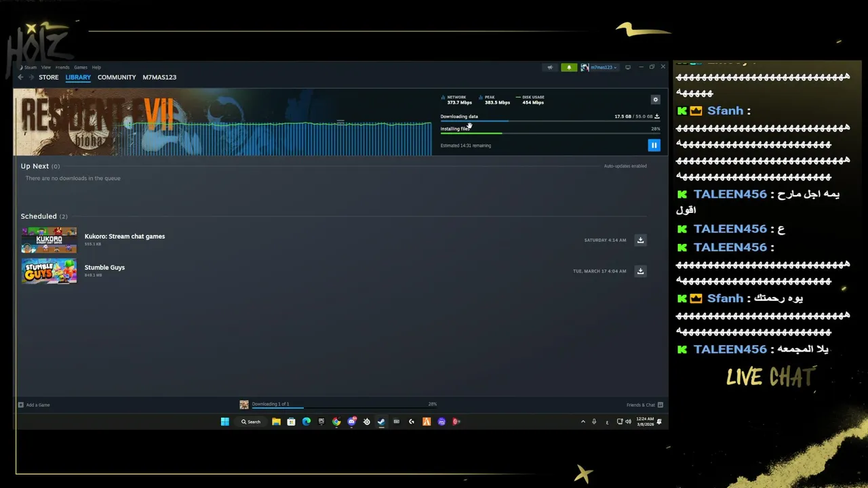Image resolution: width=868 pixels, height=488 pixels.
Task: Open File Explorer from taskbar
Action: coord(276,422)
